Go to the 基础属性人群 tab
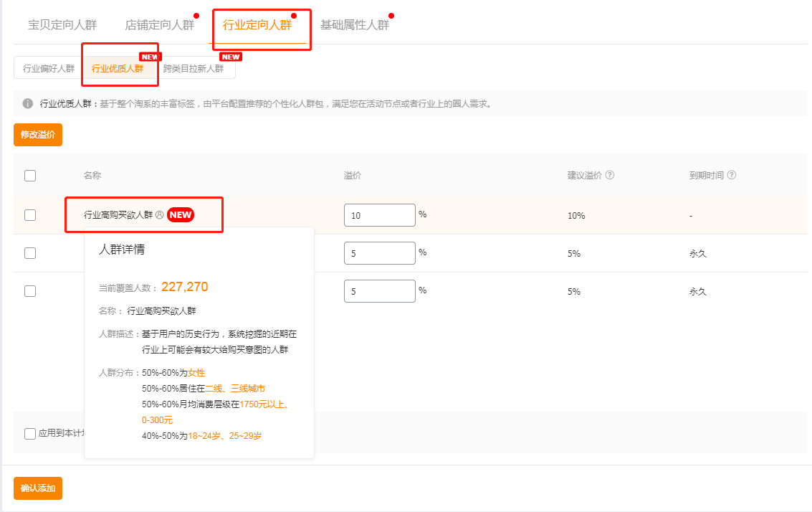 pyautogui.click(x=354, y=25)
